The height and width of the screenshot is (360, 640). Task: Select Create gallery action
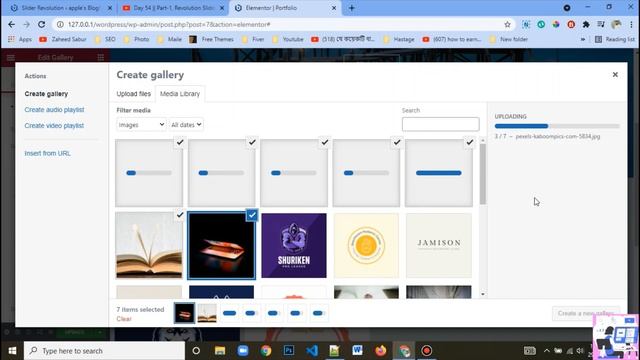pos(46,94)
